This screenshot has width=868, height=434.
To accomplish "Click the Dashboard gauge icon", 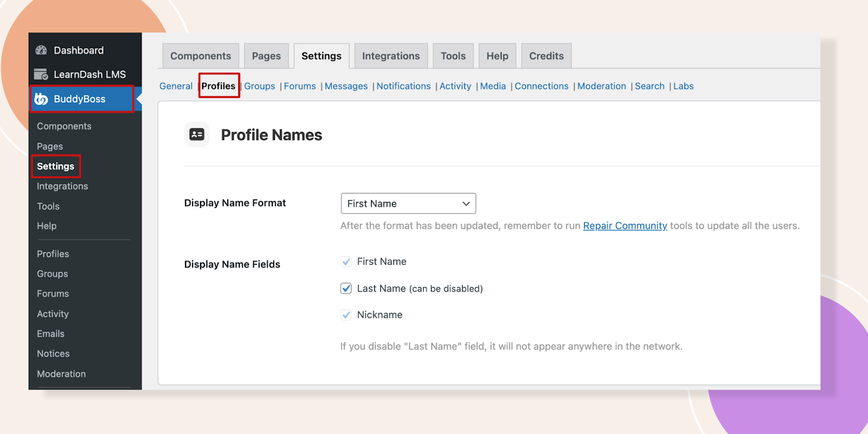I will (x=41, y=50).
